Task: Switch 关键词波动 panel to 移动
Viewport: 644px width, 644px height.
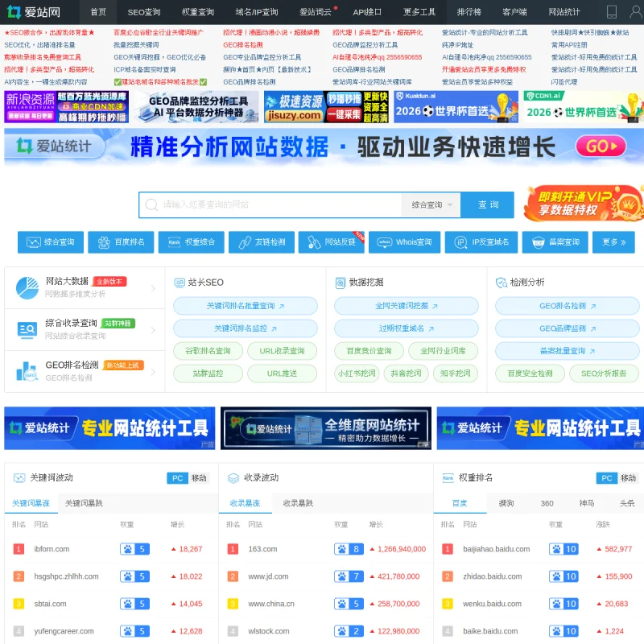Action: pyautogui.click(x=199, y=478)
